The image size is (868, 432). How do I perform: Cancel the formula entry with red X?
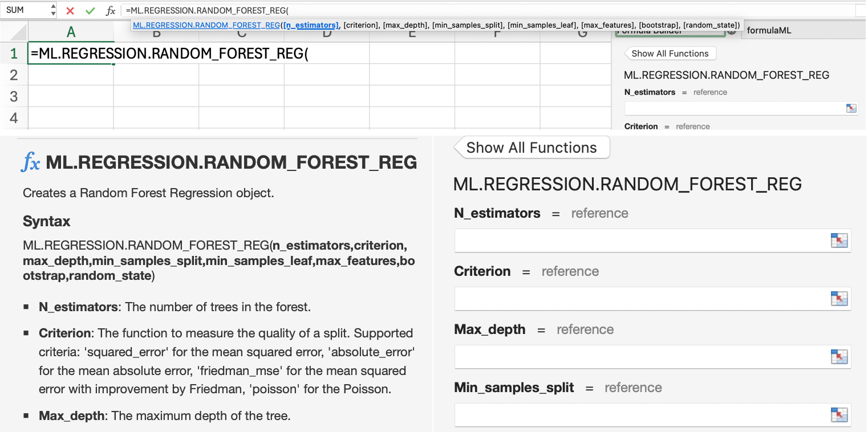[70, 11]
